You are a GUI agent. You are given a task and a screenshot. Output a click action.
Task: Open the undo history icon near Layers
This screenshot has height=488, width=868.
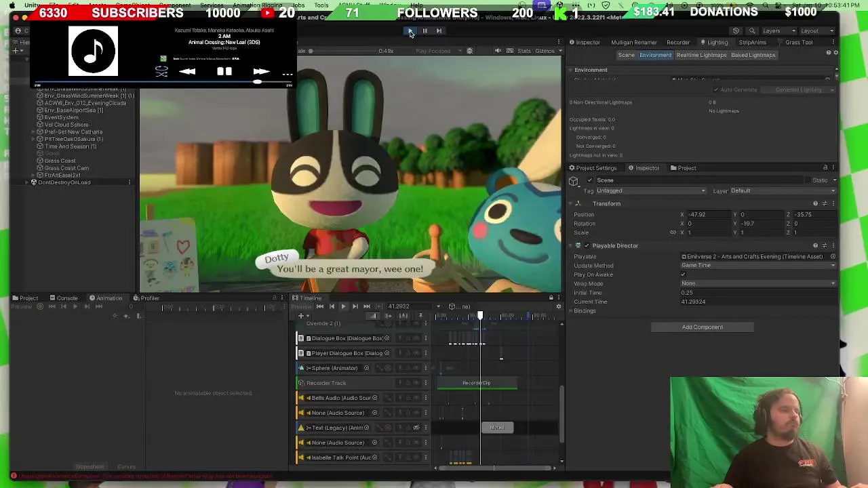736,30
